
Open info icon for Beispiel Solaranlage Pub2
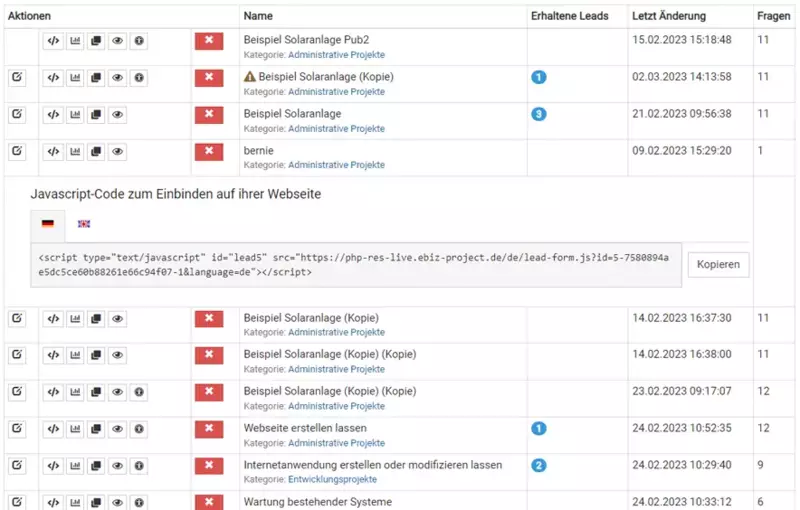[x=139, y=41]
